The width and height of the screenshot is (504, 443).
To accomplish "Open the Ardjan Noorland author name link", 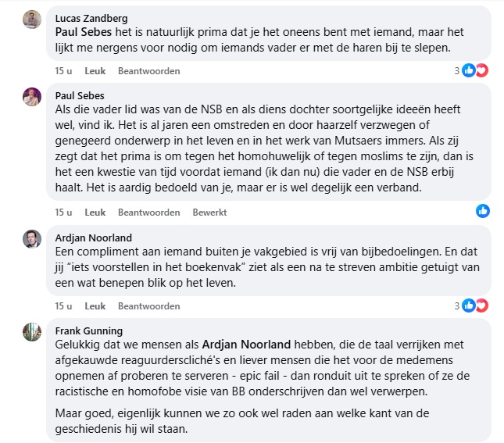I will (95, 238).
